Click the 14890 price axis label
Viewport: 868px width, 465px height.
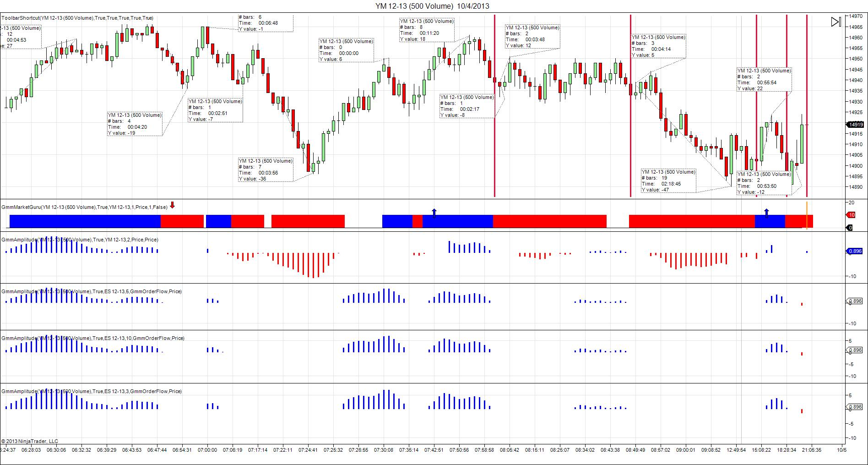856,187
